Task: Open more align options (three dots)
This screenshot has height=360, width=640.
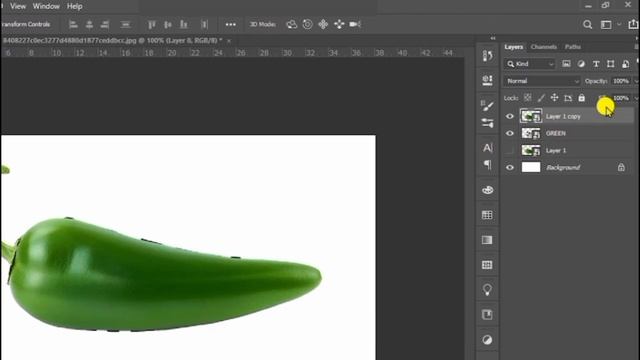Action: 231,24
